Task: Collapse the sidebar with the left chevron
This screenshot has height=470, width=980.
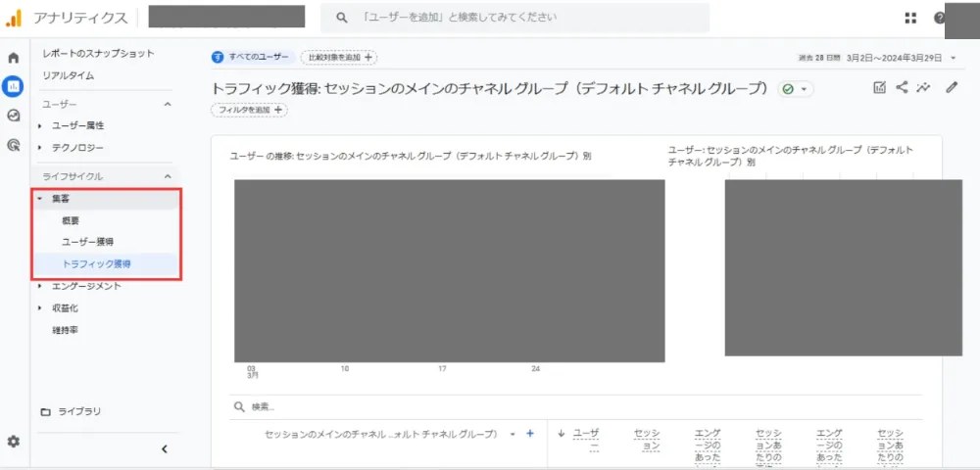Action: click(165, 448)
